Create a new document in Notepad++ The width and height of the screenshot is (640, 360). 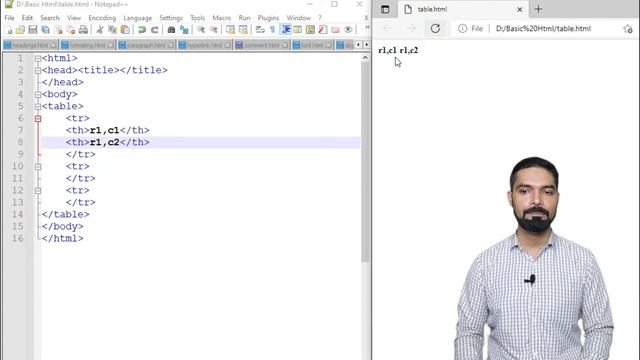[x=8, y=30]
